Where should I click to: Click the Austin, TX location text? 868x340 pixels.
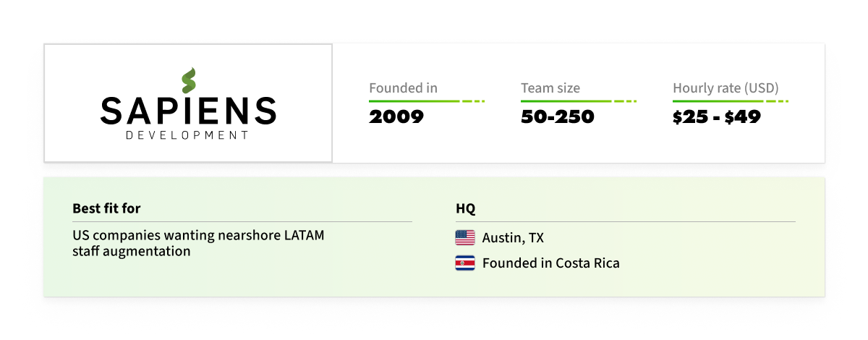coord(512,238)
